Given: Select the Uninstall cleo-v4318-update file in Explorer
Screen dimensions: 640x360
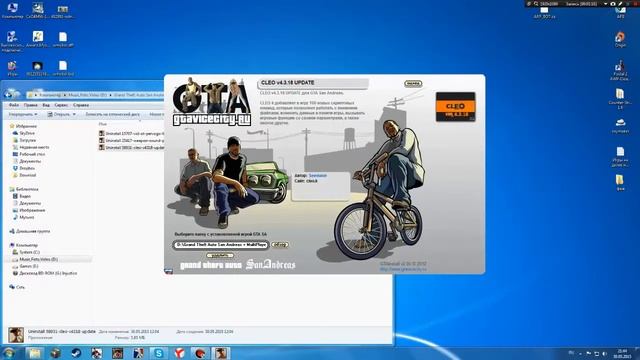Looking at the screenshot, I should point(131,147).
